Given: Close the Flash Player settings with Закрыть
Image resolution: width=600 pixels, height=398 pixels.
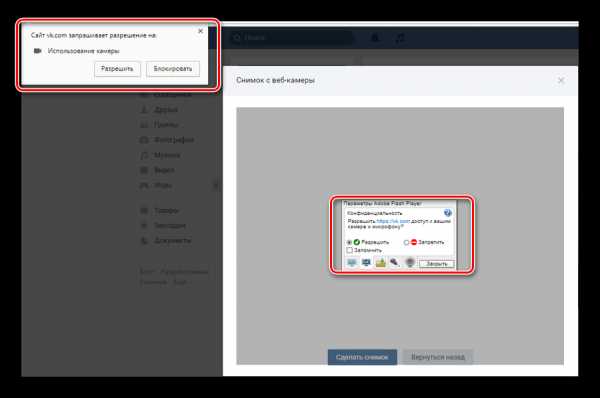Looking at the screenshot, I should coord(437,264).
